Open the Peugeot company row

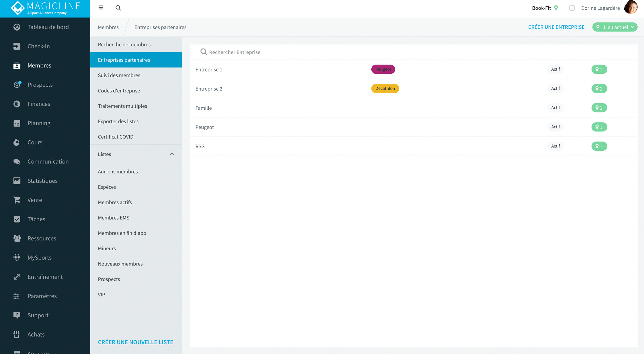(x=413, y=127)
